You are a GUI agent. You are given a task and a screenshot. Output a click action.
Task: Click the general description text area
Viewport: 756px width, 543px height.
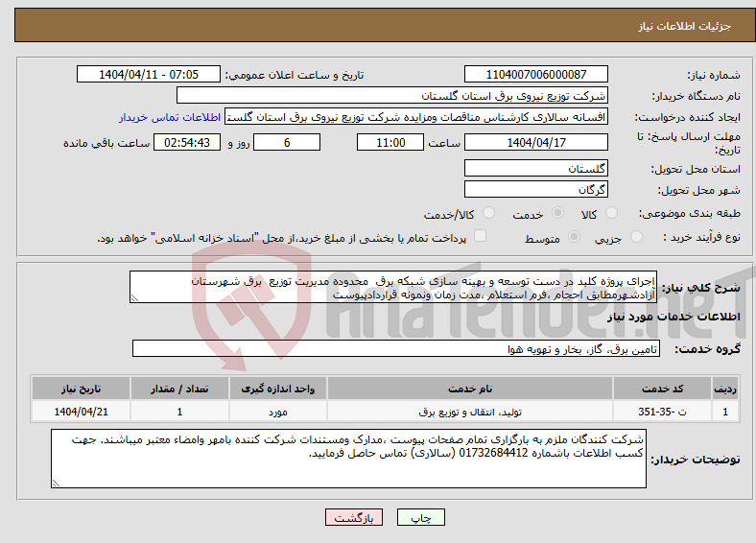[x=393, y=287]
